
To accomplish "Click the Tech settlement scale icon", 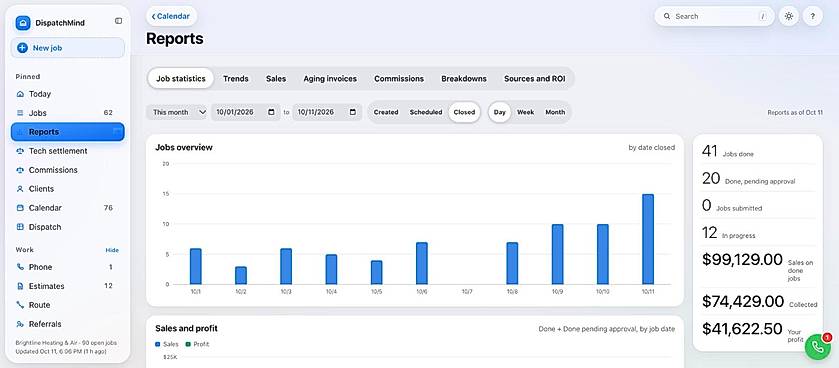I will click(x=20, y=151).
